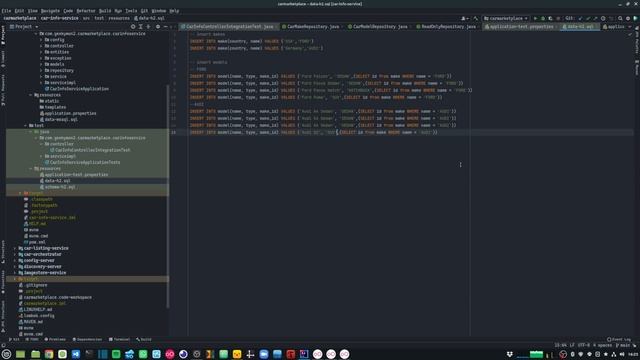Open the IDE settings gear icon

[x=628, y=18]
